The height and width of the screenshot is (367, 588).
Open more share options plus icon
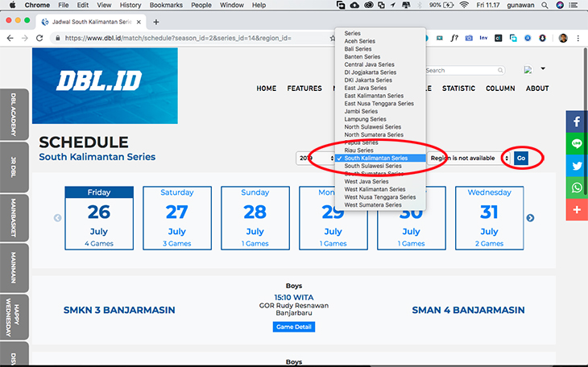point(577,209)
